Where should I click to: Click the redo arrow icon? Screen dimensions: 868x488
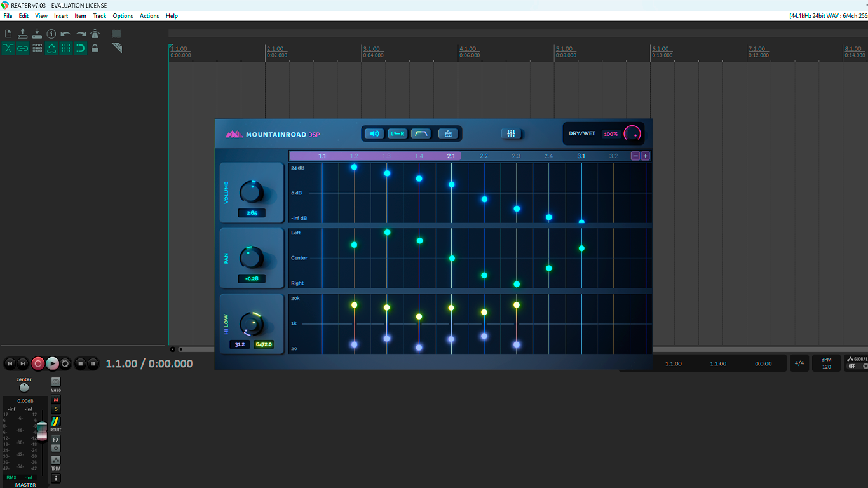[81, 34]
